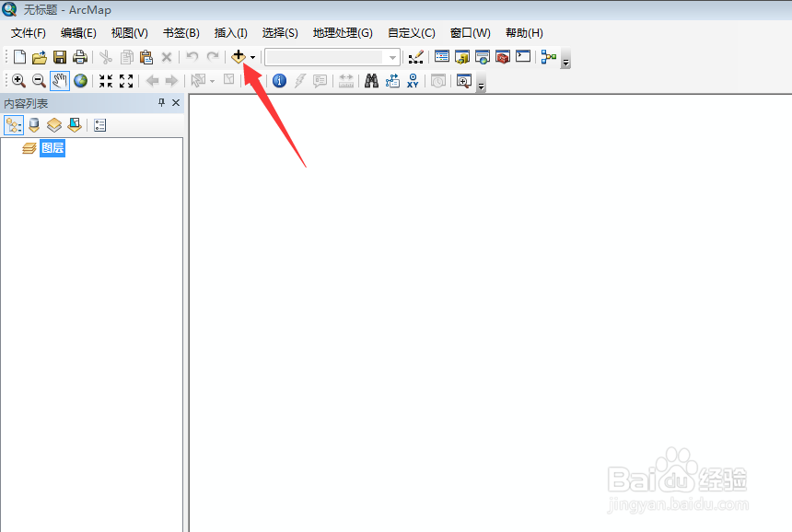Switch to List By Visibility
Image resolution: width=792 pixels, height=532 pixels.
54,125
